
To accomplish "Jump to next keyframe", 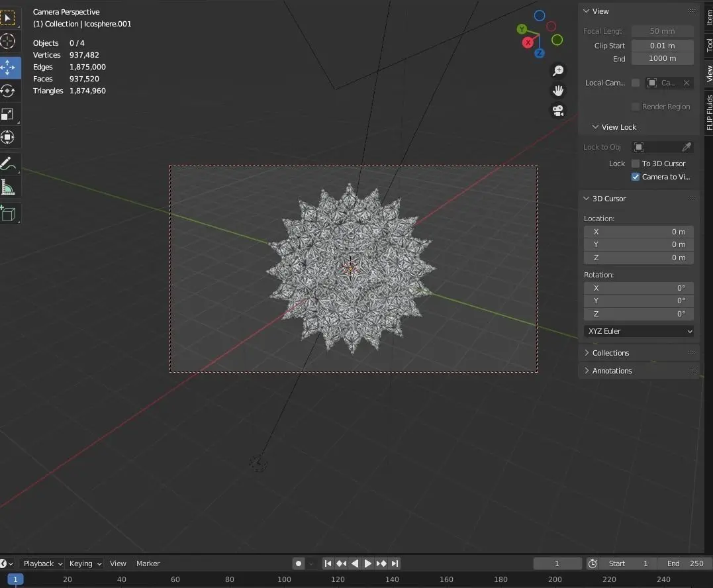I will point(381,563).
